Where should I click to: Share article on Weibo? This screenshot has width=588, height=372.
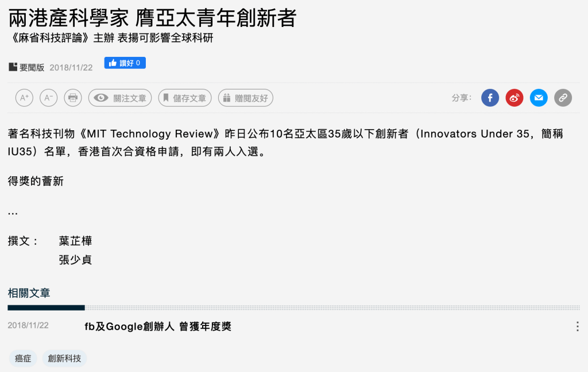(x=514, y=98)
